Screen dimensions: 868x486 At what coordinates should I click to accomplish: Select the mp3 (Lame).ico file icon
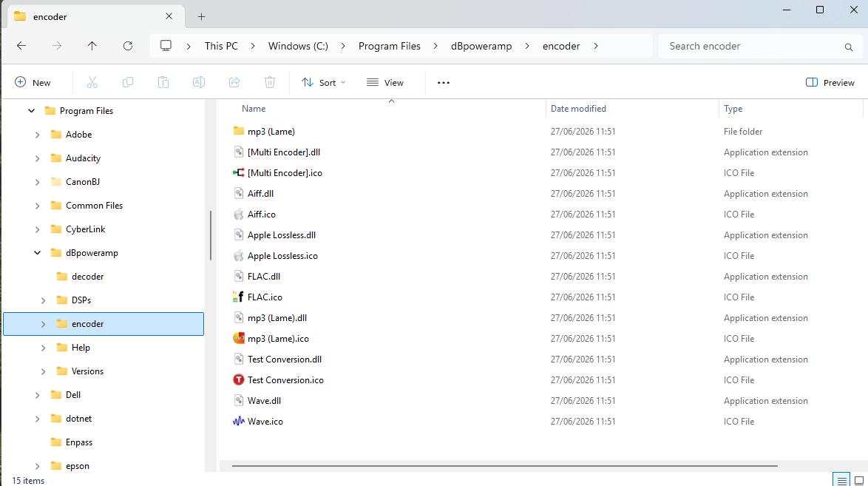pos(239,339)
